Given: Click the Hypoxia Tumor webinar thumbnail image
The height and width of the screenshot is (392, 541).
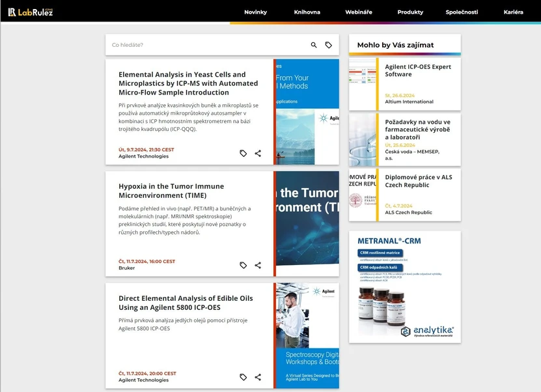Looking at the screenshot, I should (x=307, y=223).
